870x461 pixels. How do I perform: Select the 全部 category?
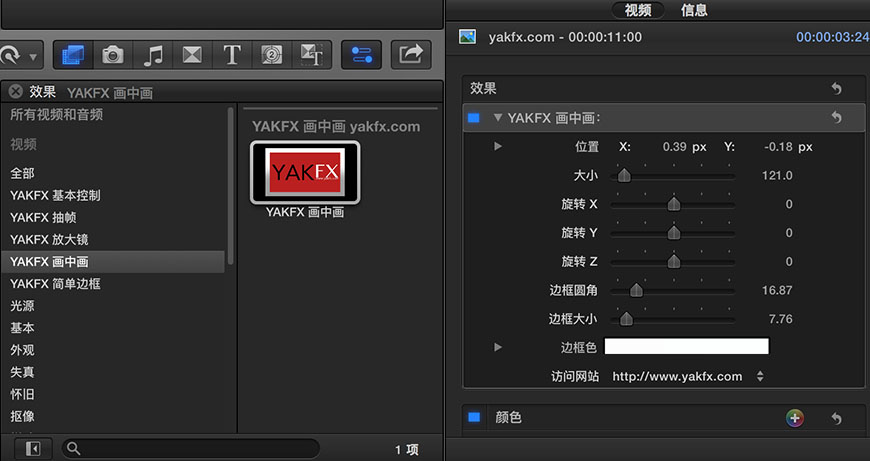(x=22, y=173)
